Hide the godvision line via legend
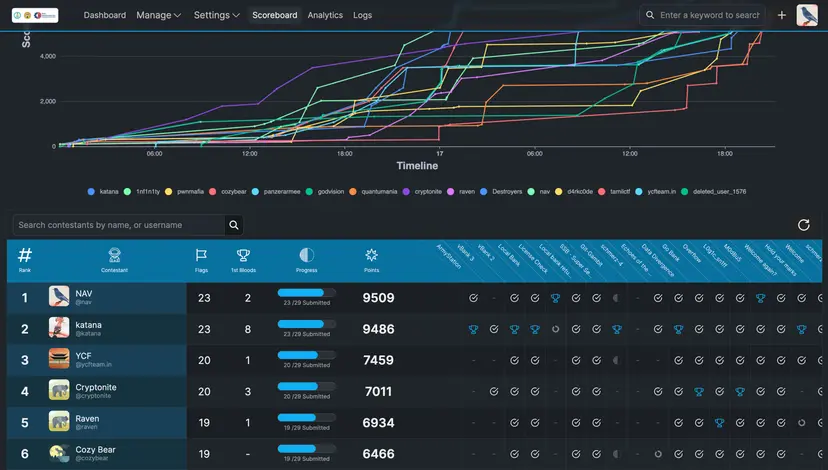 pos(325,192)
